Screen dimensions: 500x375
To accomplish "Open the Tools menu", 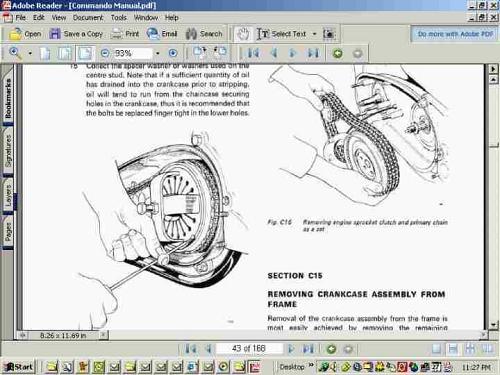I will coord(119,18).
